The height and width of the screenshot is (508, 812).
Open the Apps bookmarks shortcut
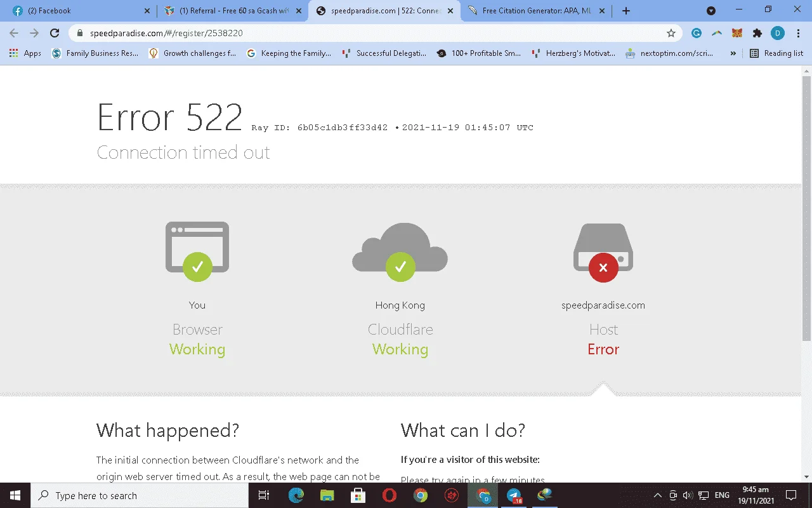(x=26, y=53)
